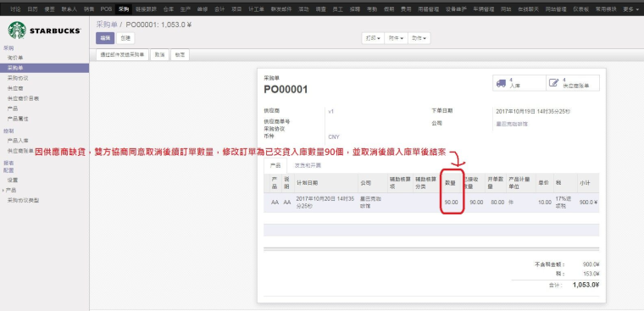The image size is (644, 311).
Task: Expand the 打印 dropdown menu
Action: click(373, 38)
